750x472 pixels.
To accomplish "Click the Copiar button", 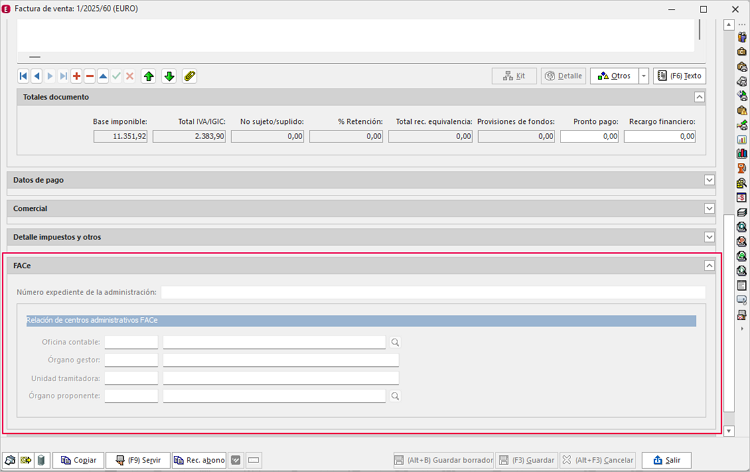I will coord(78,460).
